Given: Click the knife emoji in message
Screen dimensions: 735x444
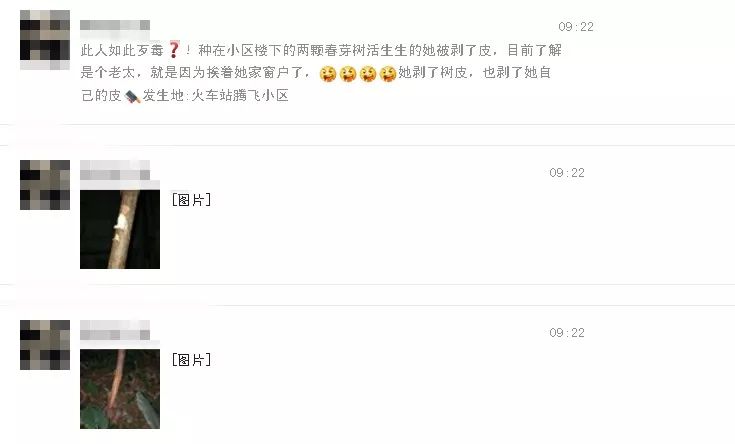Looking at the screenshot, I should 133,96.
